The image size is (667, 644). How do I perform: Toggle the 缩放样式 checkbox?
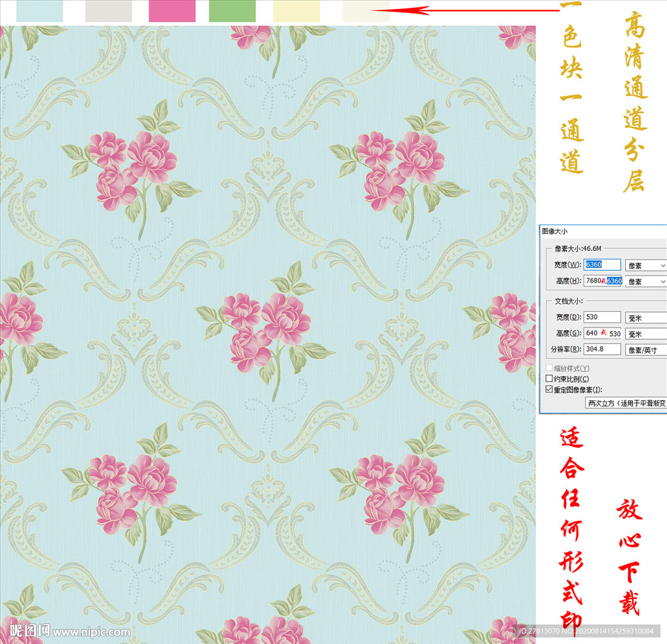coord(548,369)
